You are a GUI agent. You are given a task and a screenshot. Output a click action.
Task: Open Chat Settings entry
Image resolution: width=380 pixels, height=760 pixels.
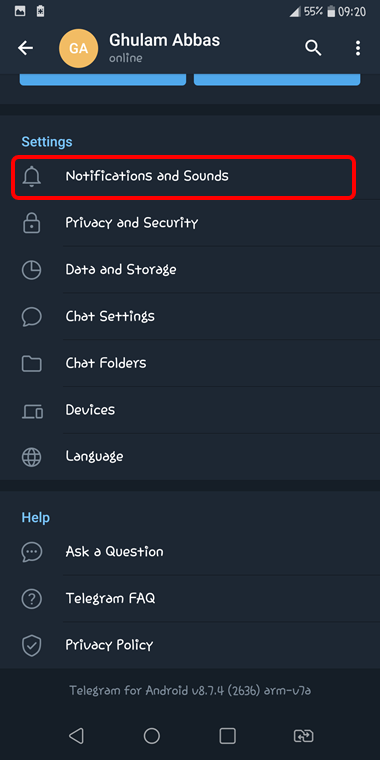click(190, 317)
